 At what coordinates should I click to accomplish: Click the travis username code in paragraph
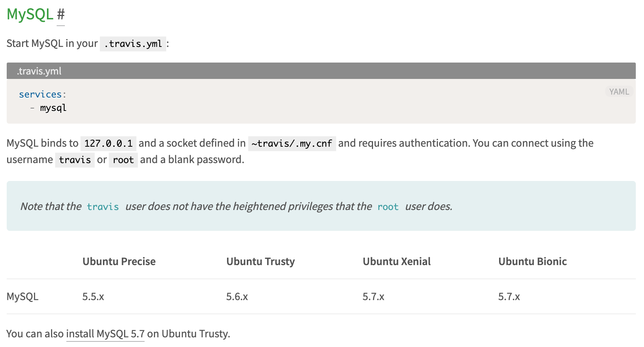pyautogui.click(x=75, y=160)
